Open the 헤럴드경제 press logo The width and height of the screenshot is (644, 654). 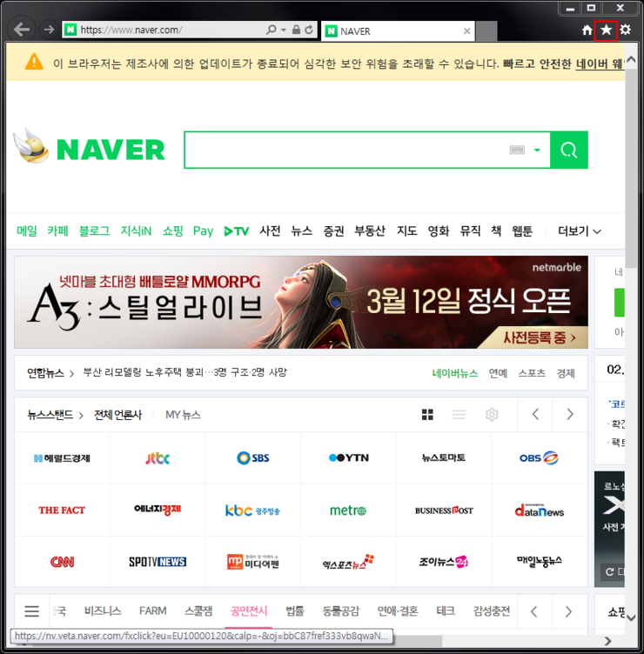click(62, 458)
